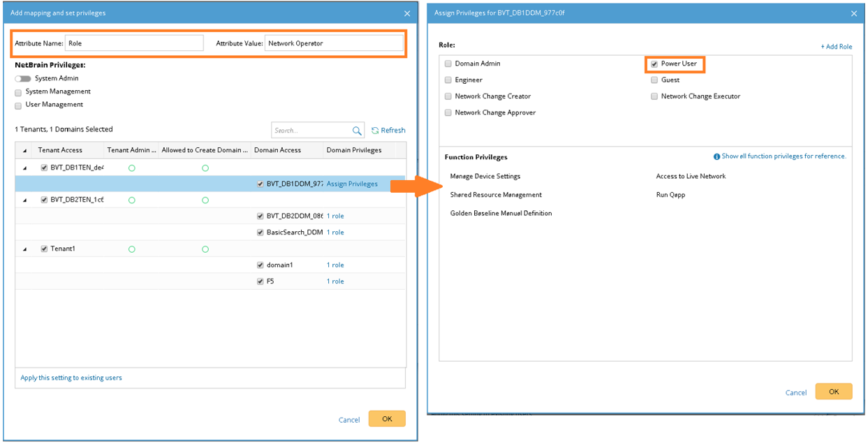Click Assign Privileges link
The image size is (868, 447).
352,184
